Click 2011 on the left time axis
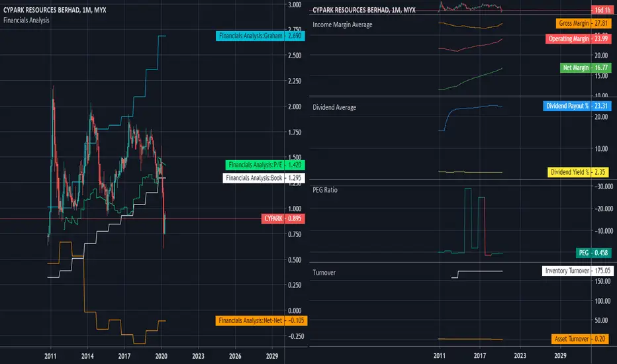Image resolution: width=617 pixels, height=364 pixels. tap(50, 356)
